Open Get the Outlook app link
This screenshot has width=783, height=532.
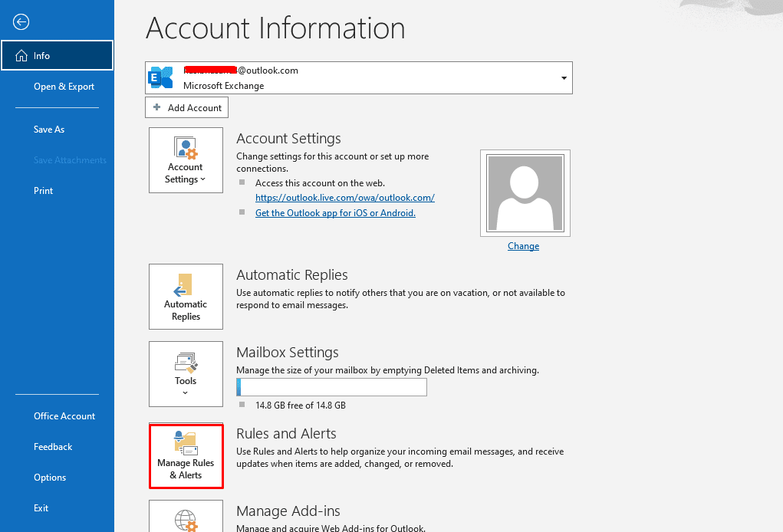coord(336,213)
